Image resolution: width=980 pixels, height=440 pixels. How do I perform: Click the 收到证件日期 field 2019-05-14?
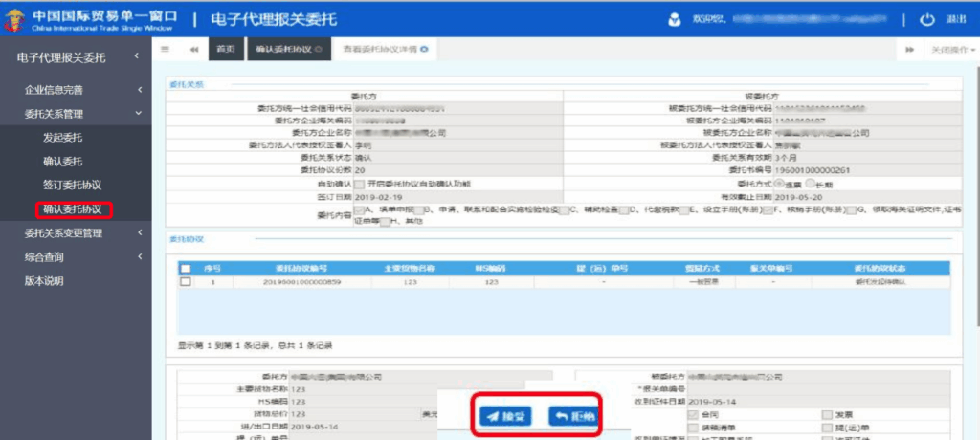click(x=819, y=401)
